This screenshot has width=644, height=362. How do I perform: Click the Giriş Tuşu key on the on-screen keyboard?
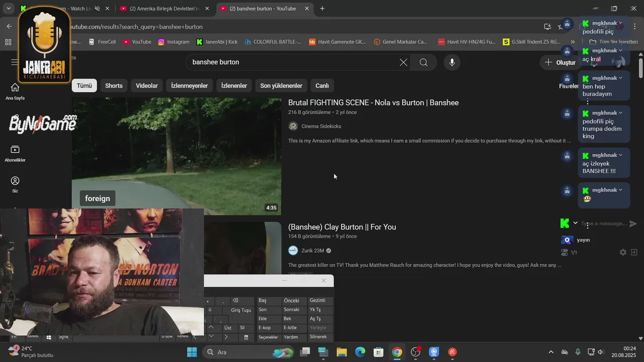(241, 310)
